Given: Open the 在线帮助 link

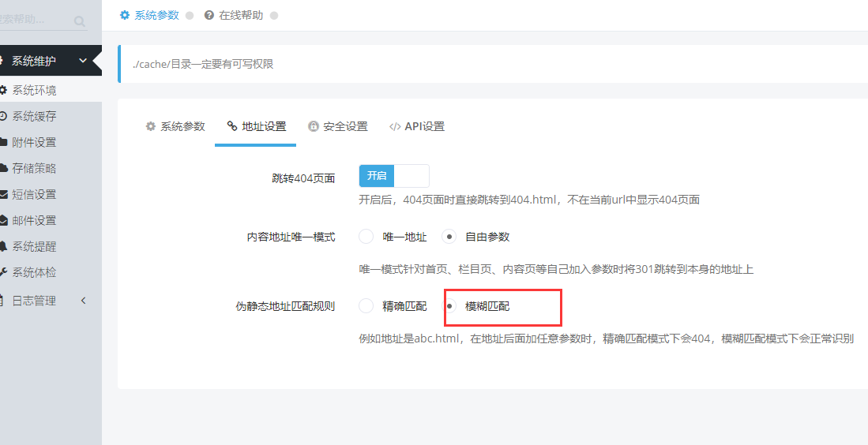Looking at the screenshot, I should tap(241, 16).
